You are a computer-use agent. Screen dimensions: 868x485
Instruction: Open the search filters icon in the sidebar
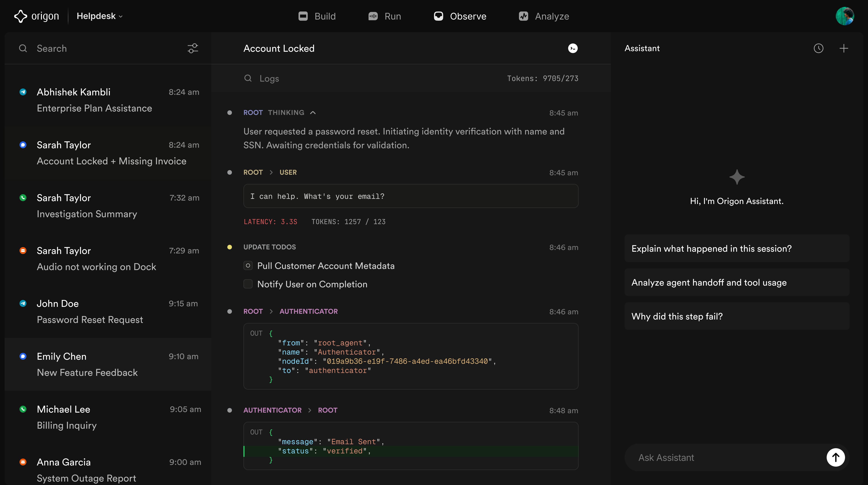pos(192,48)
